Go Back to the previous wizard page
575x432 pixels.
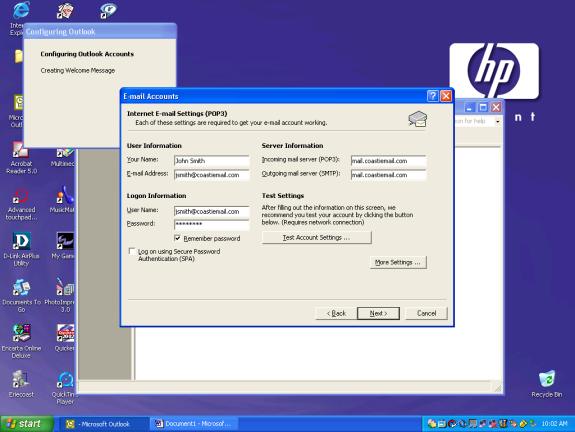[336, 314]
